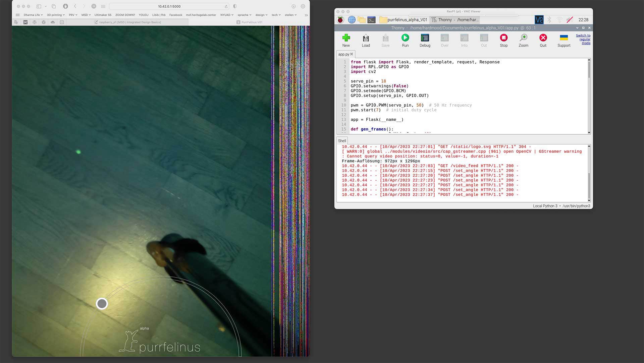Show the Safari sidebar via its icon
The width and height of the screenshot is (644, 363).
(39, 6)
